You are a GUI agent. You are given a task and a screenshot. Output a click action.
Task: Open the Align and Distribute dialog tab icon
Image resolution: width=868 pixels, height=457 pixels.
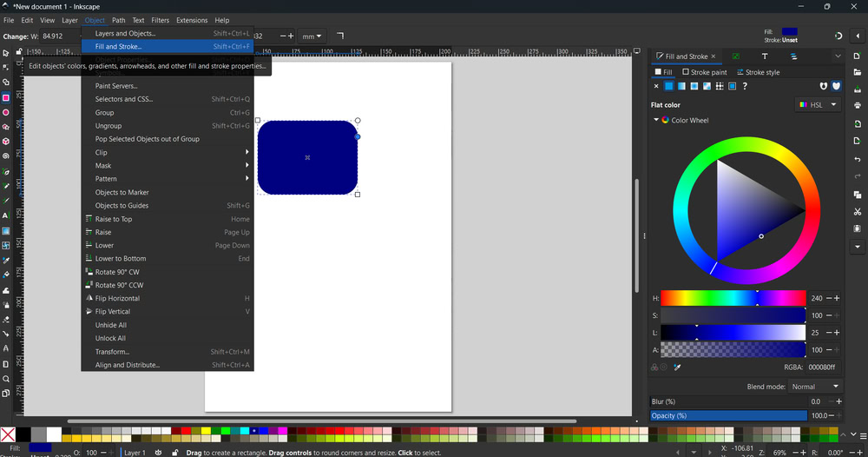793,56
